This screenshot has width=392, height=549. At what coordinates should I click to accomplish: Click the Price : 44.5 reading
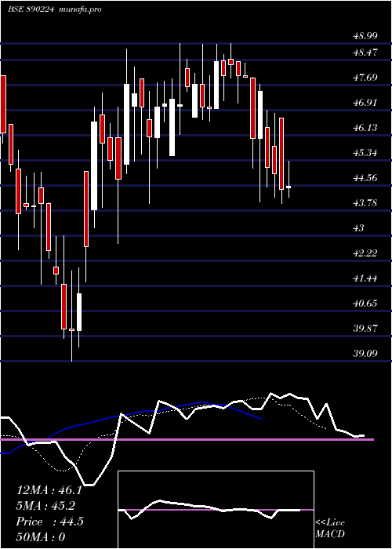coord(49,522)
